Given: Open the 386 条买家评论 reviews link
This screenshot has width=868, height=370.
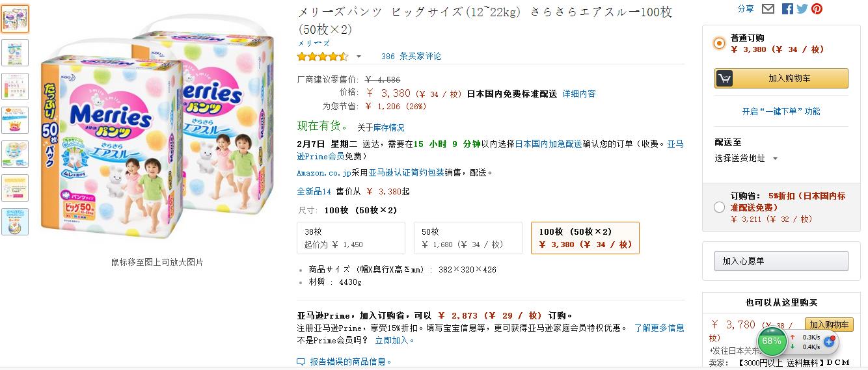Looking at the screenshot, I should coord(411,57).
